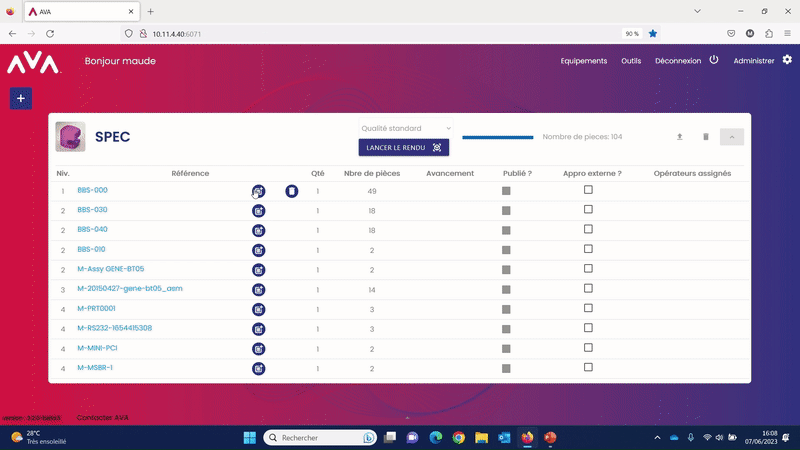Open the M-RS232-1654415308 link
Image resolution: width=800 pixels, height=450 pixels.
[114, 328]
